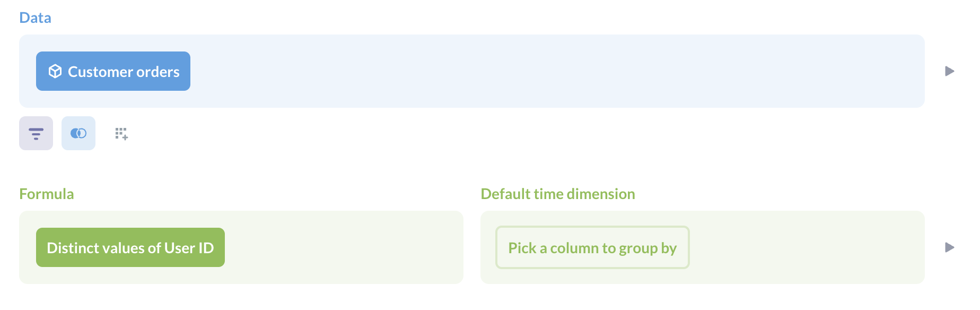Preview the Data step with play arrow

point(950,71)
